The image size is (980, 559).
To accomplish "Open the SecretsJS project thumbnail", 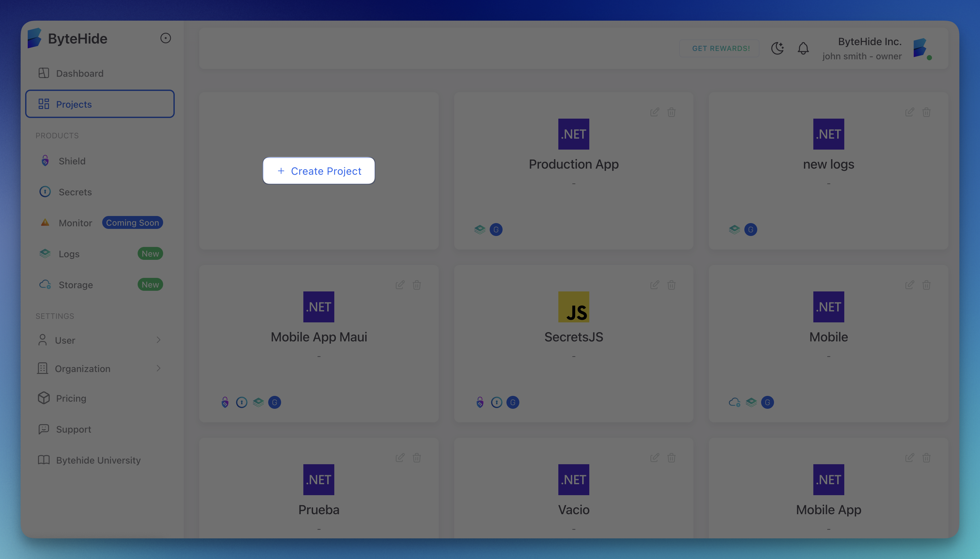I will 573,307.
